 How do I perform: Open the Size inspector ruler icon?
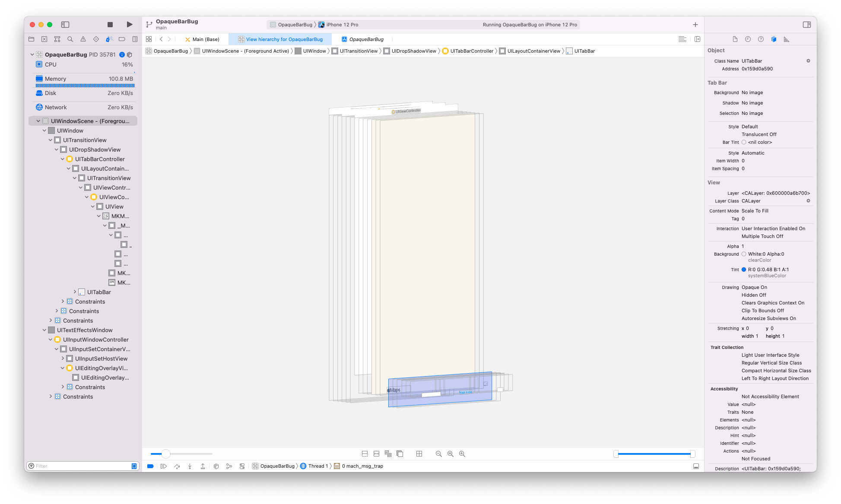787,39
